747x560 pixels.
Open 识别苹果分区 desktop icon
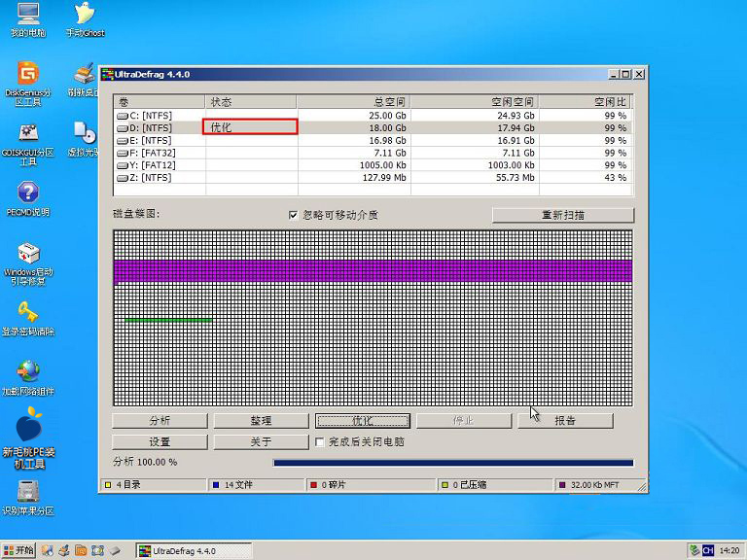pyautogui.click(x=27, y=498)
